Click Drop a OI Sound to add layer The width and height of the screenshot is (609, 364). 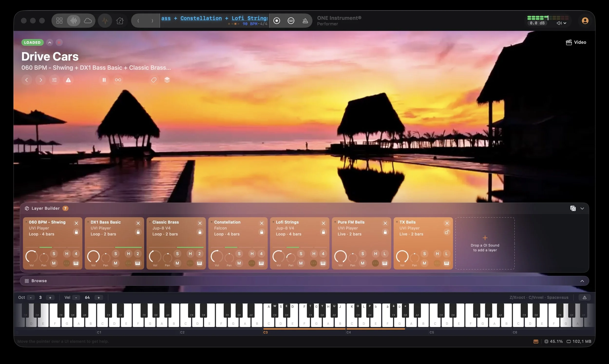click(x=485, y=243)
